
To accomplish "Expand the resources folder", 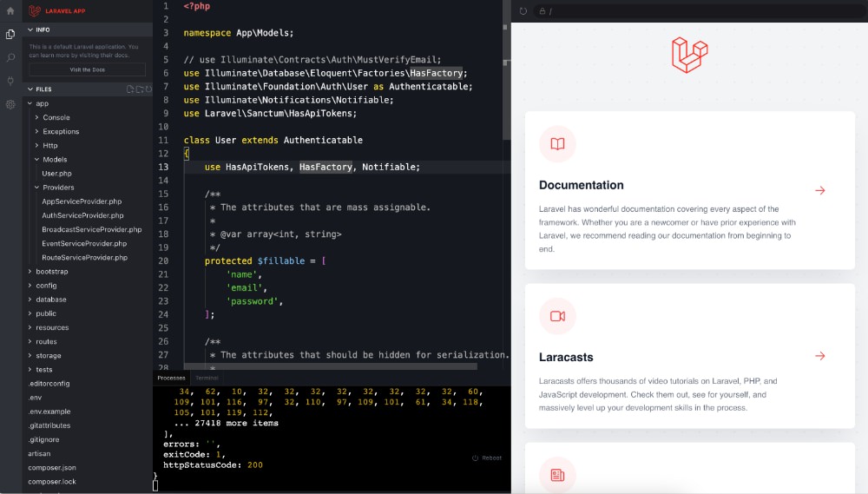I will [x=30, y=327].
